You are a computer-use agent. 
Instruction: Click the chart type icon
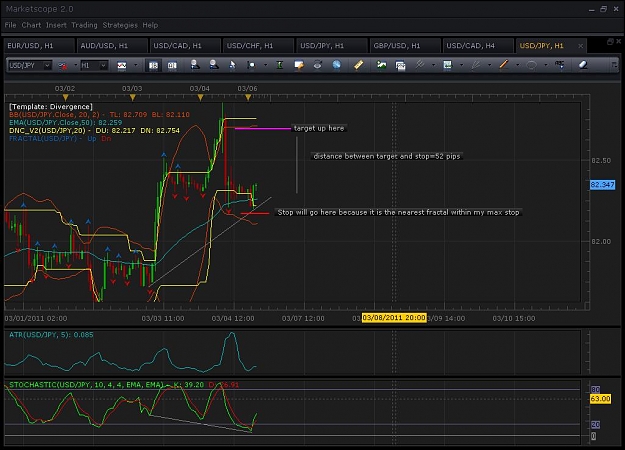[x=122, y=65]
